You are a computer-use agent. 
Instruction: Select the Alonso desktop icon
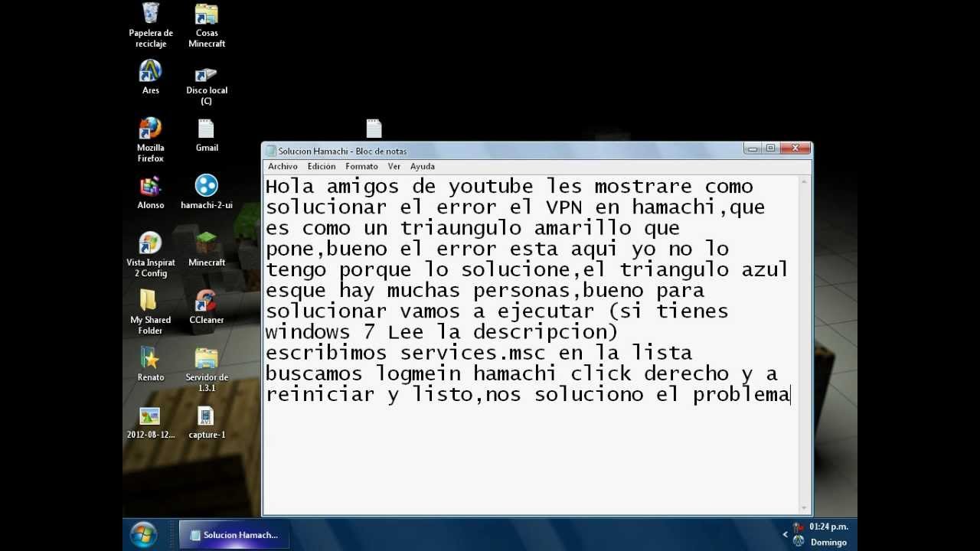(151, 192)
